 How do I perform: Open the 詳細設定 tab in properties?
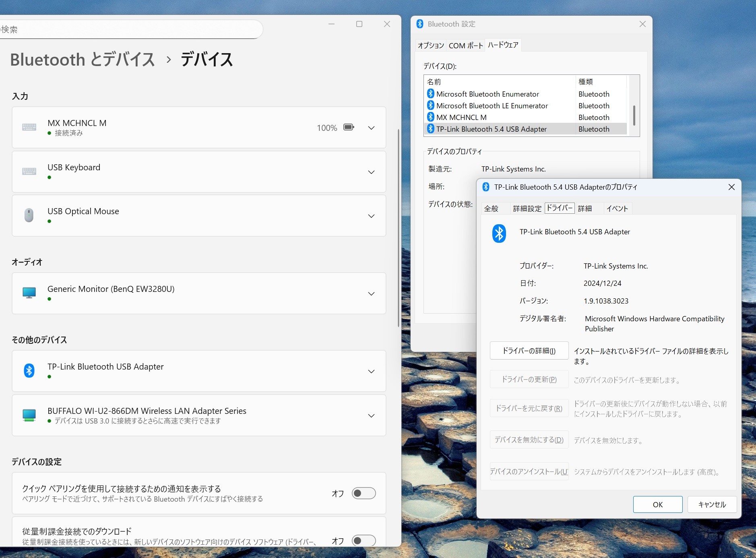[527, 209]
